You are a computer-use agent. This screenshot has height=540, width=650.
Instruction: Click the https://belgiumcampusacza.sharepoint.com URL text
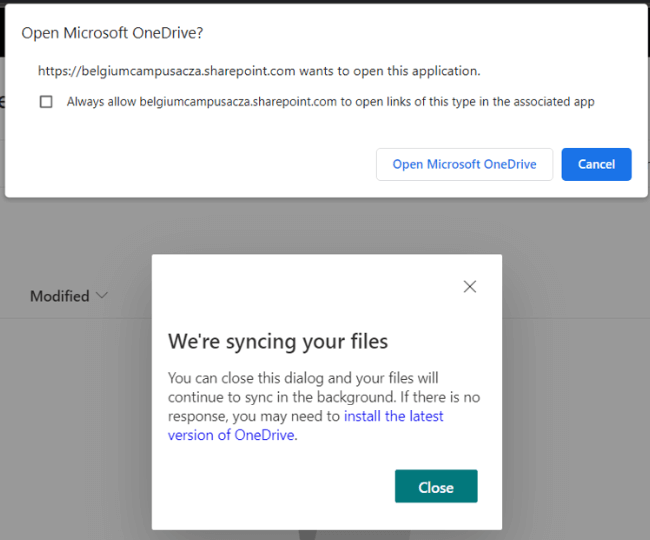[165, 71]
